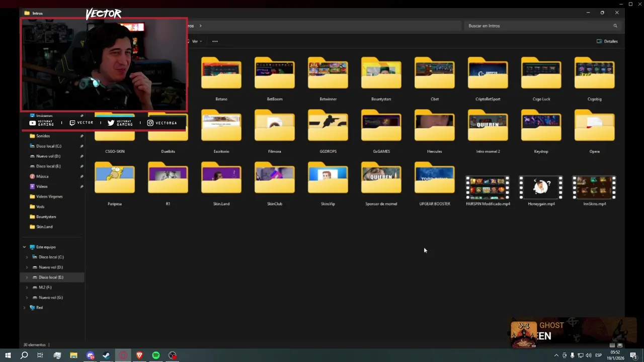Expand the Nuevo vol (G:) drive node
This screenshot has width=644, height=362.
(27, 297)
